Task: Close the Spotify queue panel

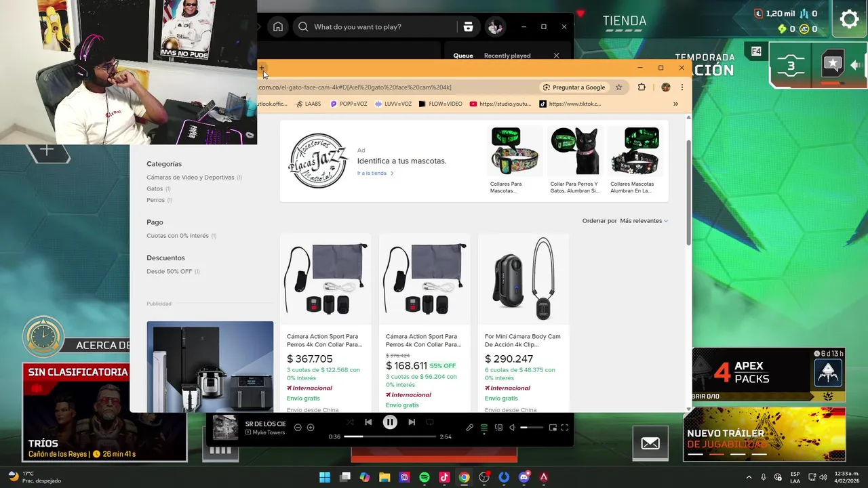Action: pyautogui.click(x=557, y=56)
